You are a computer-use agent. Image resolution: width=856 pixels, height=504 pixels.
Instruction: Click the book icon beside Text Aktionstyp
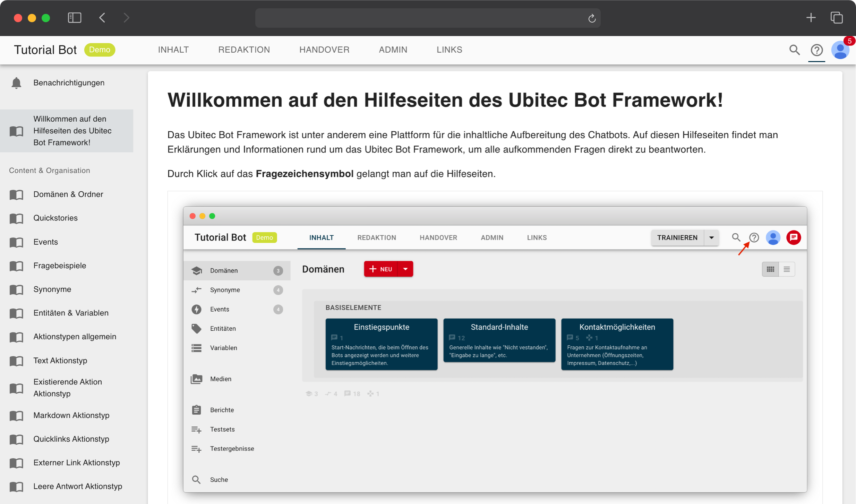pos(16,361)
